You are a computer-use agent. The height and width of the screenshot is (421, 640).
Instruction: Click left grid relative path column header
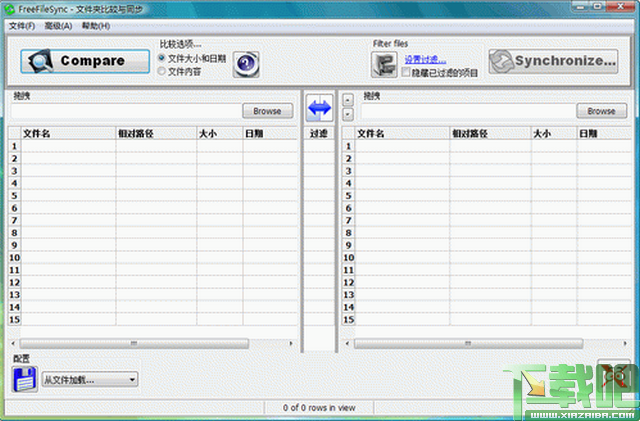[x=156, y=133]
